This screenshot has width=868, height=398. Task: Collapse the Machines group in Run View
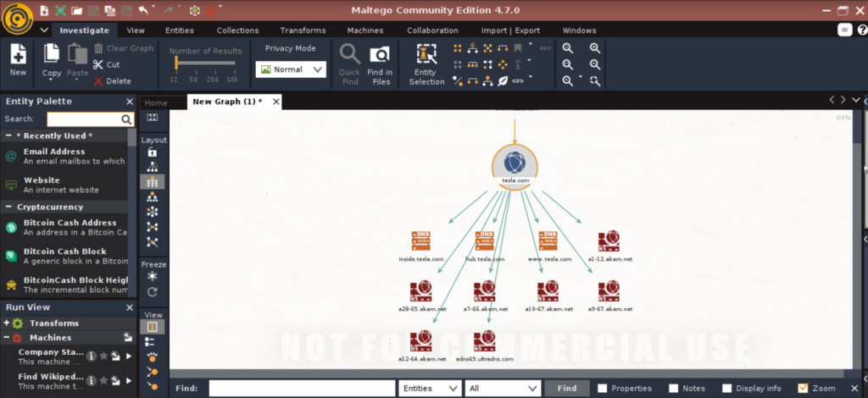click(x=7, y=338)
